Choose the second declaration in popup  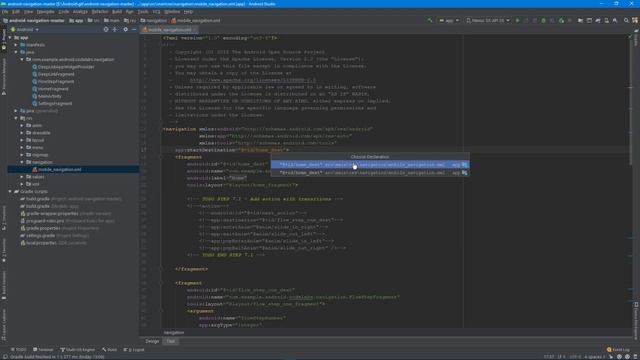pyautogui.click(x=370, y=173)
